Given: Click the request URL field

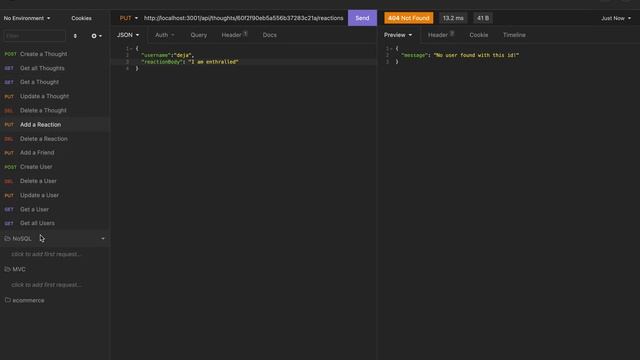Looking at the screenshot, I should [243, 18].
